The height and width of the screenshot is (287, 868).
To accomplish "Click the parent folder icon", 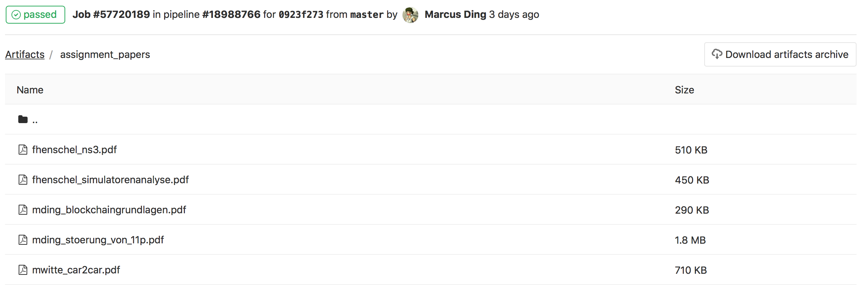I will click(23, 120).
